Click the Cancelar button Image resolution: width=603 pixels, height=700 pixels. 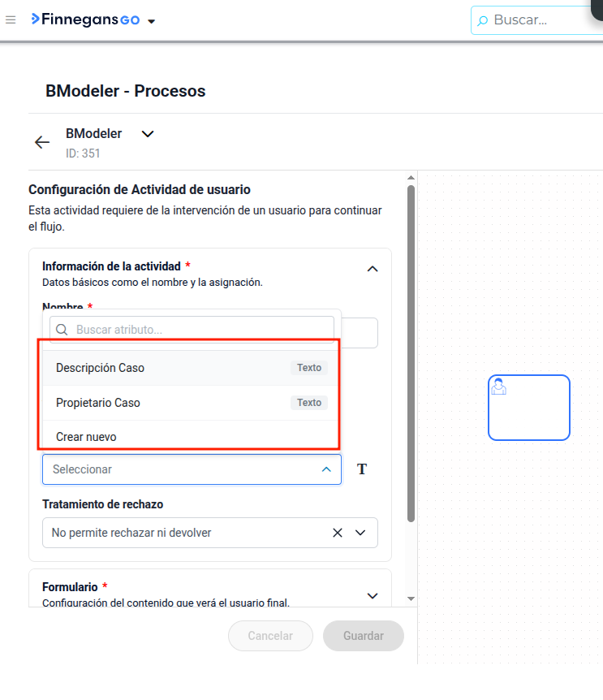click(x=270, y=636)
